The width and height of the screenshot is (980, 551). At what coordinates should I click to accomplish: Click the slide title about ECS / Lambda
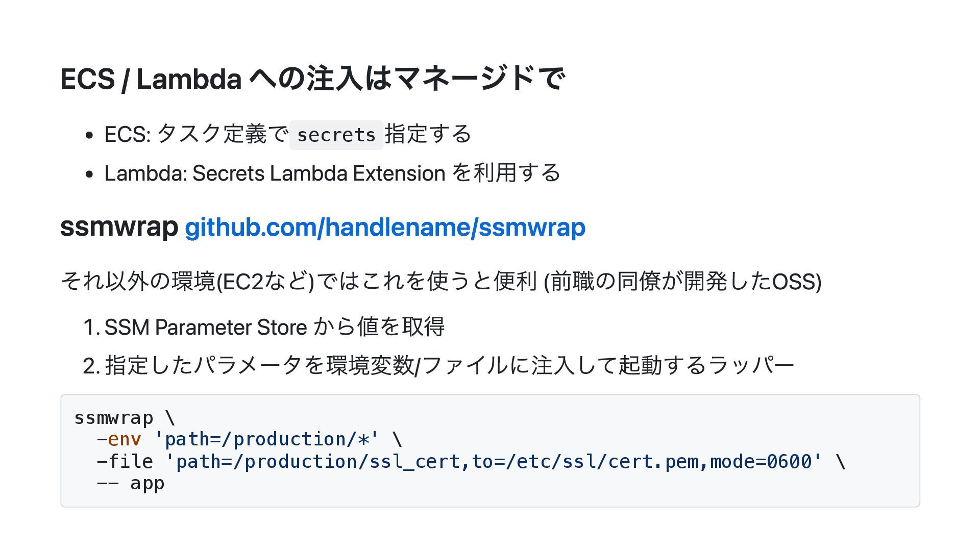coord(312,79)
